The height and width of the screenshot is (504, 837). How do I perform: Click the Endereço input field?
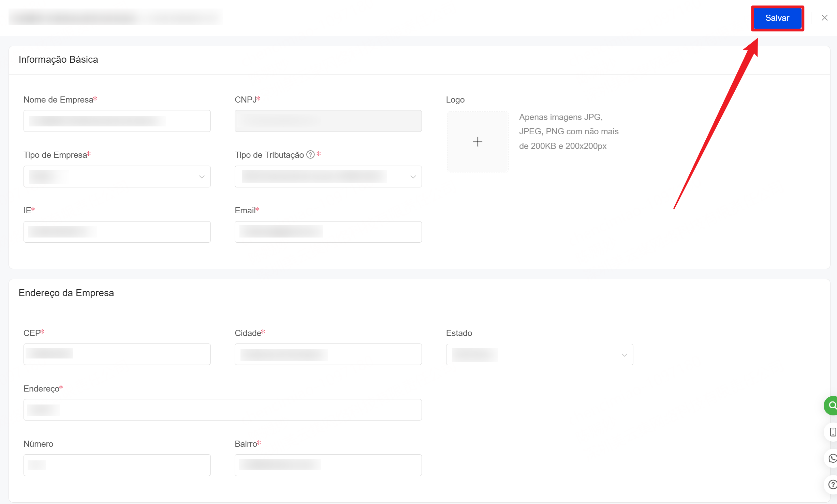click(x=222, y=410)
